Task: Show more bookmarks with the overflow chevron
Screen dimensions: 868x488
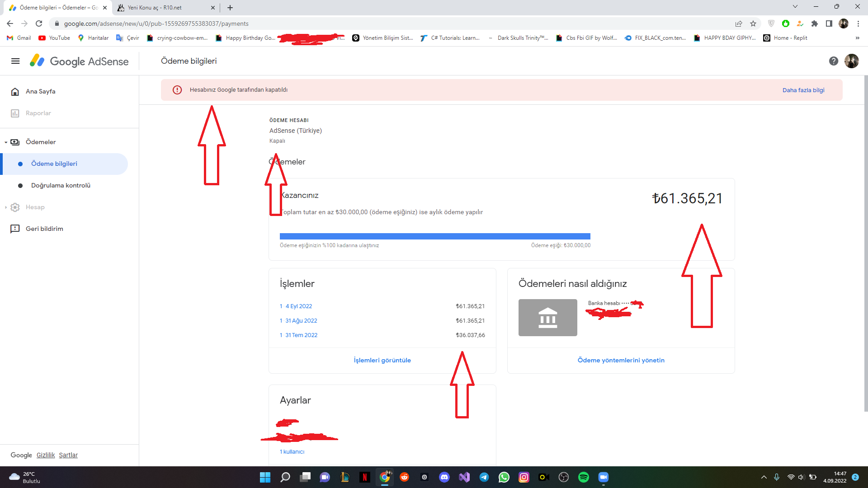Action: click(857, 38)
